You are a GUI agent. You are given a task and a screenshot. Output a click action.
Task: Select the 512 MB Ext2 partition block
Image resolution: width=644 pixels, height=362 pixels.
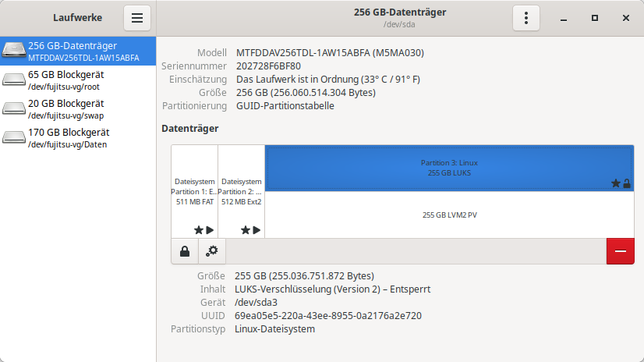tap(241, 191)
